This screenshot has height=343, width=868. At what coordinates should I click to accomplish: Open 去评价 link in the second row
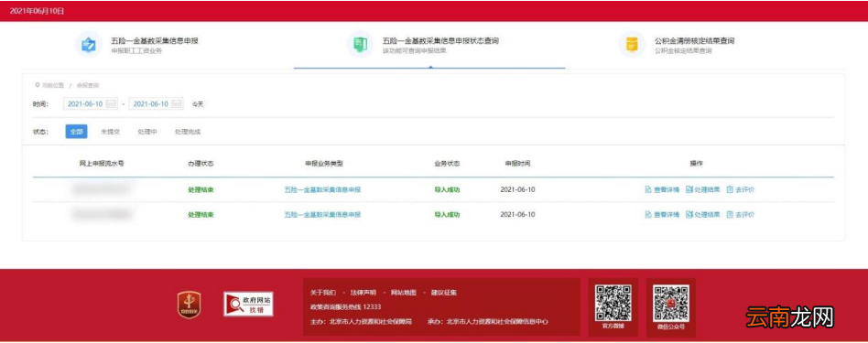tap(745, 215)
